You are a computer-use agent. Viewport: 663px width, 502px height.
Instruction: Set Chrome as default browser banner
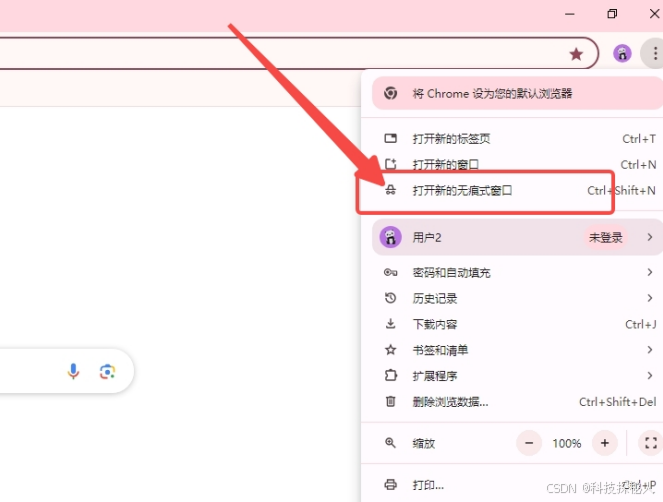click(518, 93)
